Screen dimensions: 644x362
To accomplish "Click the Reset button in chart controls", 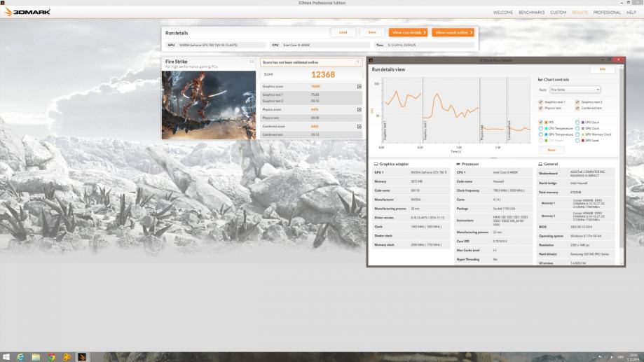I will [x=551, y=151].
